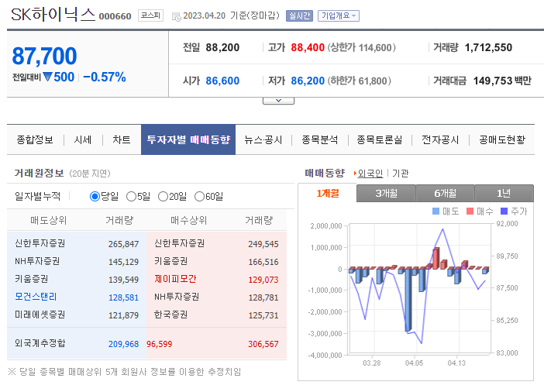Click 신한투자증권 in the 매수상위 column
The width and height of the screenshot is (544, 392).
(x=179, y=243)
